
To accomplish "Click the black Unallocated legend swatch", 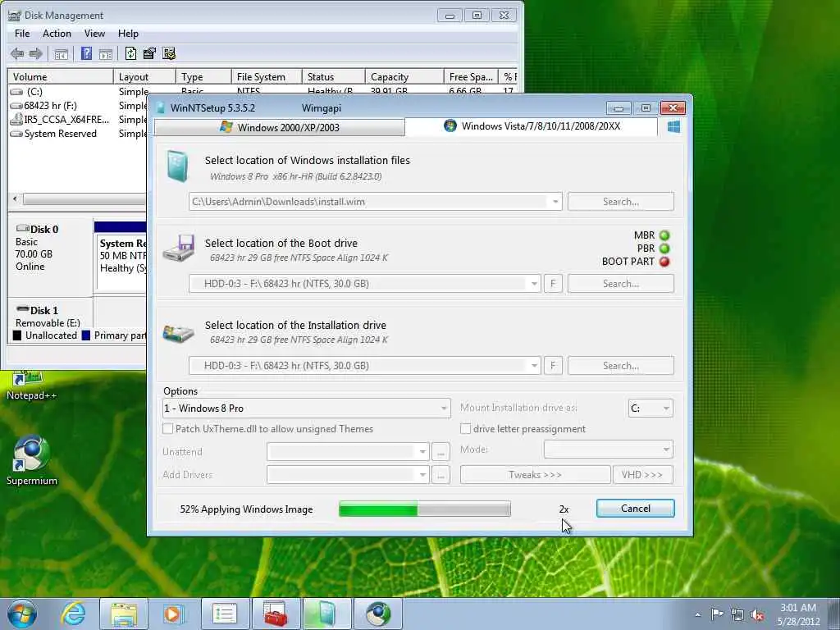I will 17,336.
